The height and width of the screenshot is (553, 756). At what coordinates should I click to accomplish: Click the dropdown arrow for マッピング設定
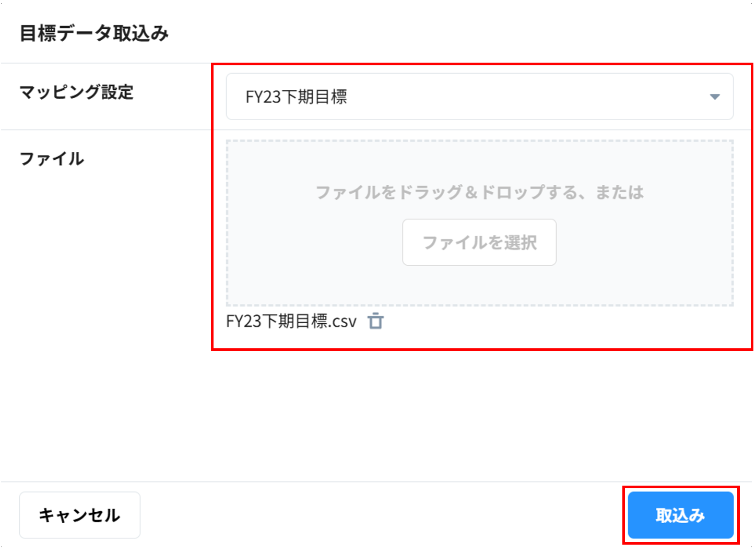pos(715,97)
